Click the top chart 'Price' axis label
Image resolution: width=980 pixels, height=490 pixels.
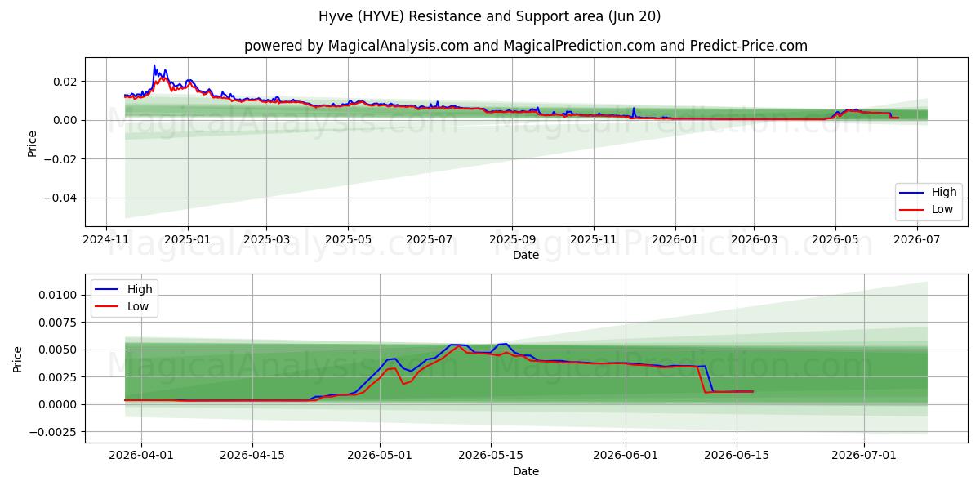(x=33, y=142)
